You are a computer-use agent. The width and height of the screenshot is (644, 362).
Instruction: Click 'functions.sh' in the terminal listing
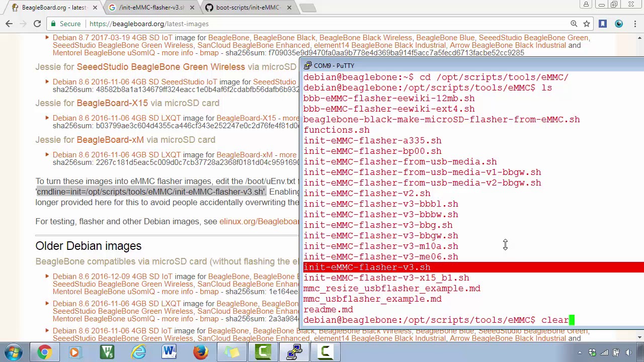[337, 130]
